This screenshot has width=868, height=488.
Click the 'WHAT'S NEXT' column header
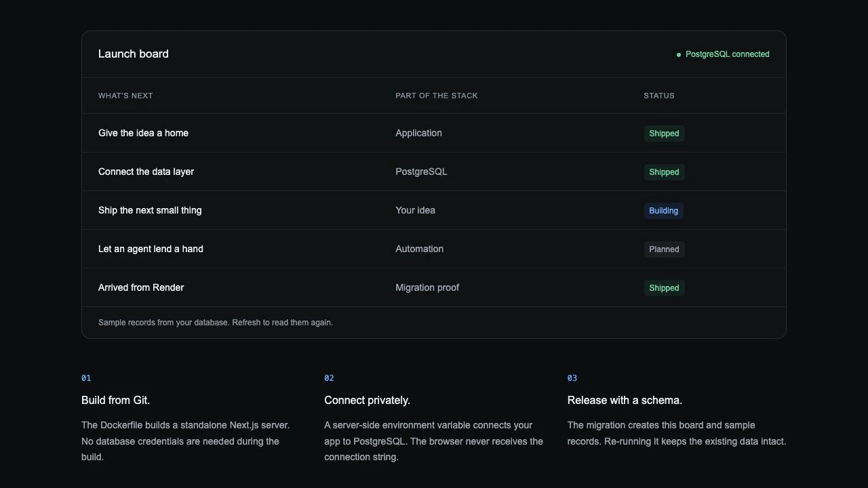pos(125,96)
